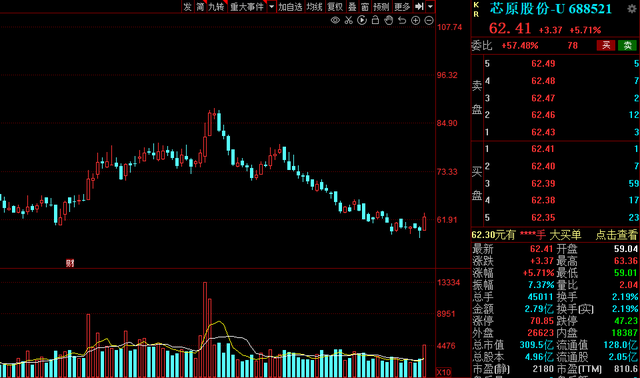Toggle the 均线 moving average display
Image resolution: width=640 pixels, height=378 pixels.
314,7
